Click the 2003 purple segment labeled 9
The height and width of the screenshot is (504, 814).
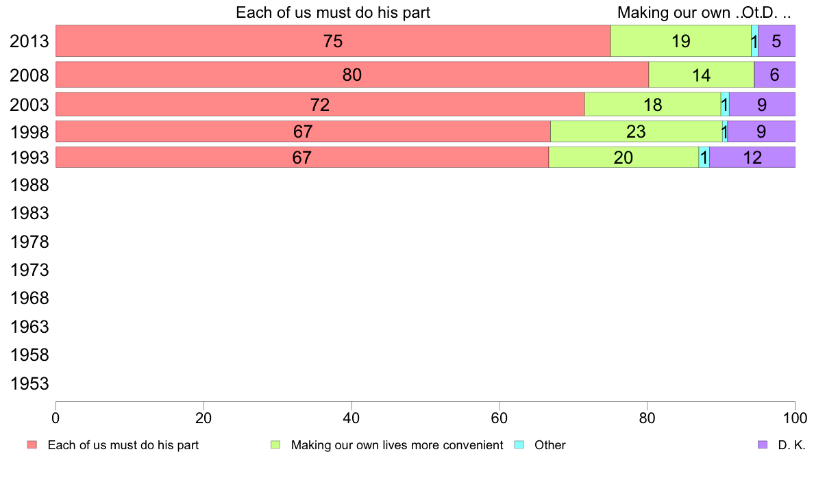point(762,104)
